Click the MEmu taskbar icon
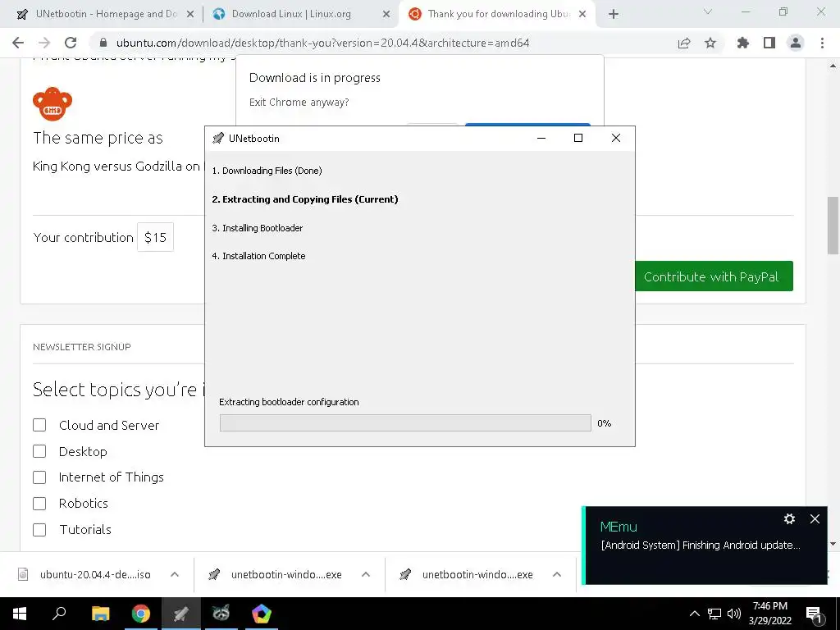 click(262, 614)
